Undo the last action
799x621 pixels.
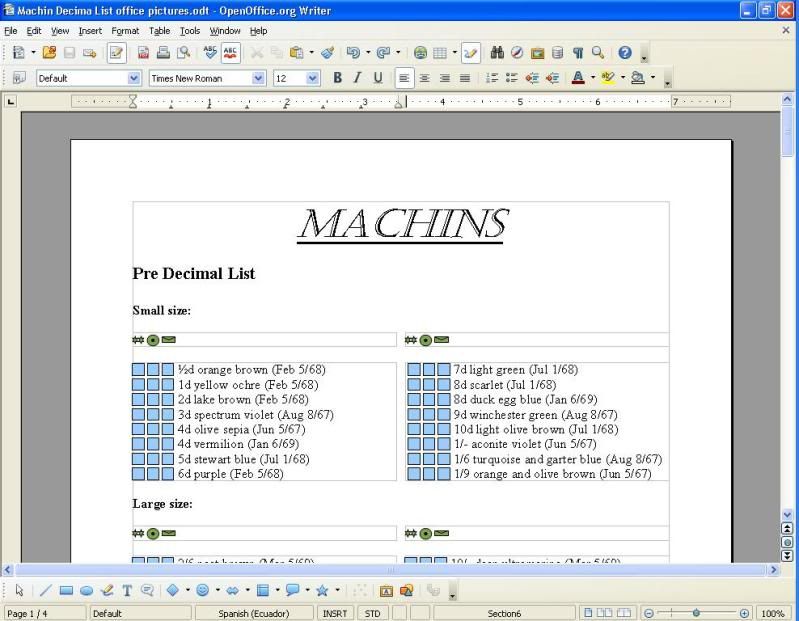pos(353,52)
